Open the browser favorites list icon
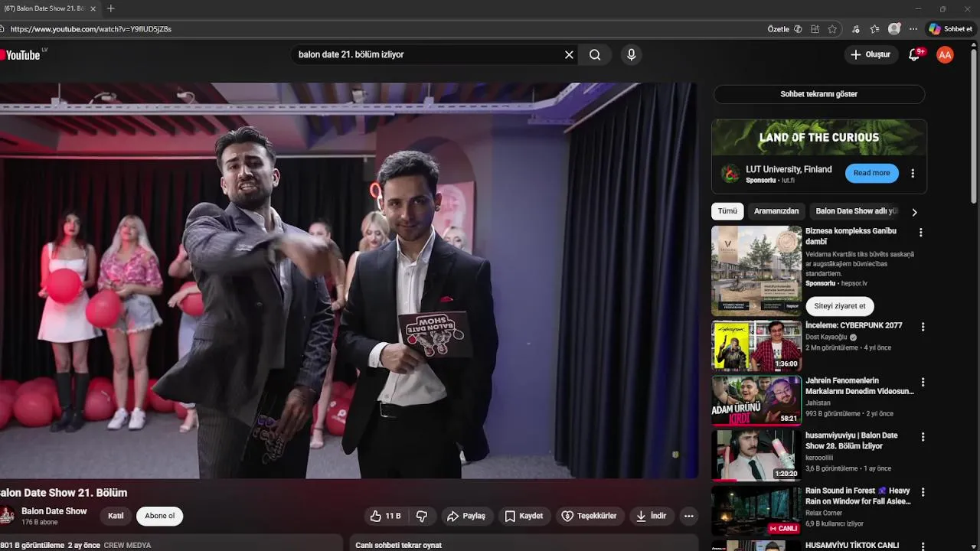Image resolution: width=980 pixels, height=551 pixels. pyautogui.click(x=875, y=29)
